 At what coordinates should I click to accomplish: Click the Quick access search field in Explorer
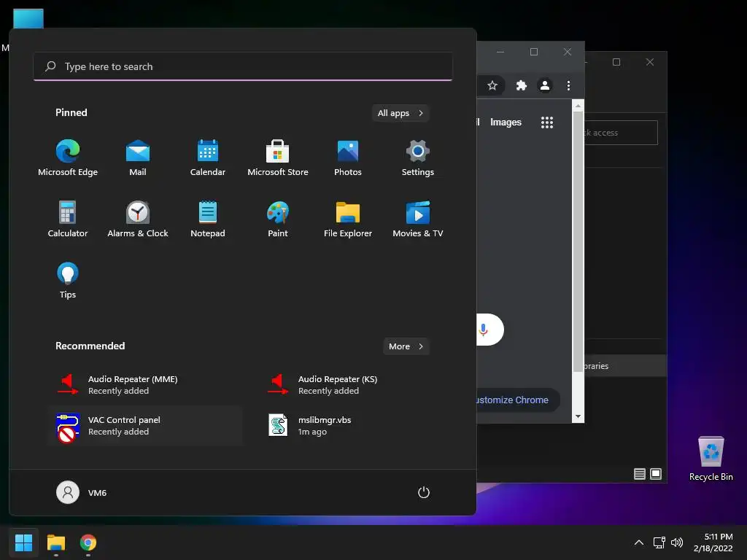click(x=622, y=133)
